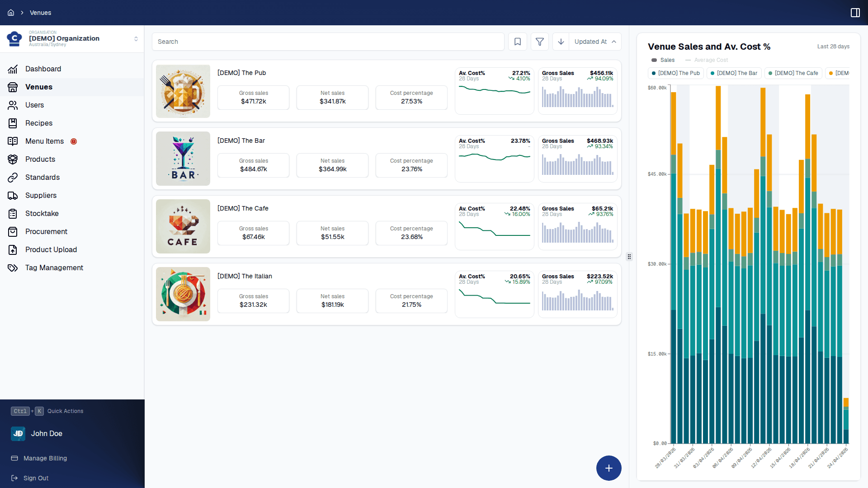The width and height of the screenshot is (868, 488).
Task: Click the panel resize grip handle
Action: 629,257
